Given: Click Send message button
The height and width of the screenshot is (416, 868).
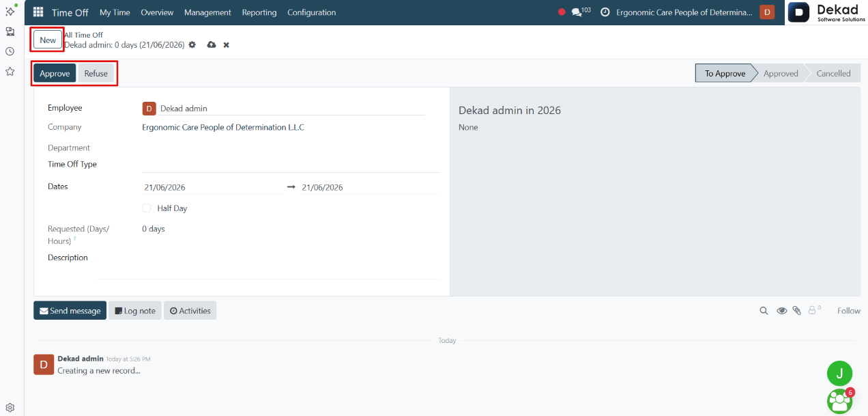Looking at the screenshot, I should pyautogui.click(x=70, y=311).
